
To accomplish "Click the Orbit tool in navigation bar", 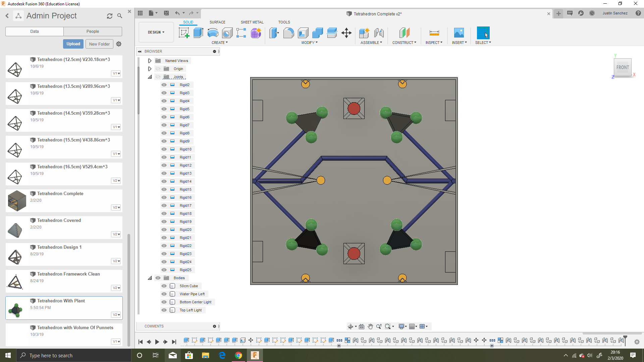I will 351,326.
